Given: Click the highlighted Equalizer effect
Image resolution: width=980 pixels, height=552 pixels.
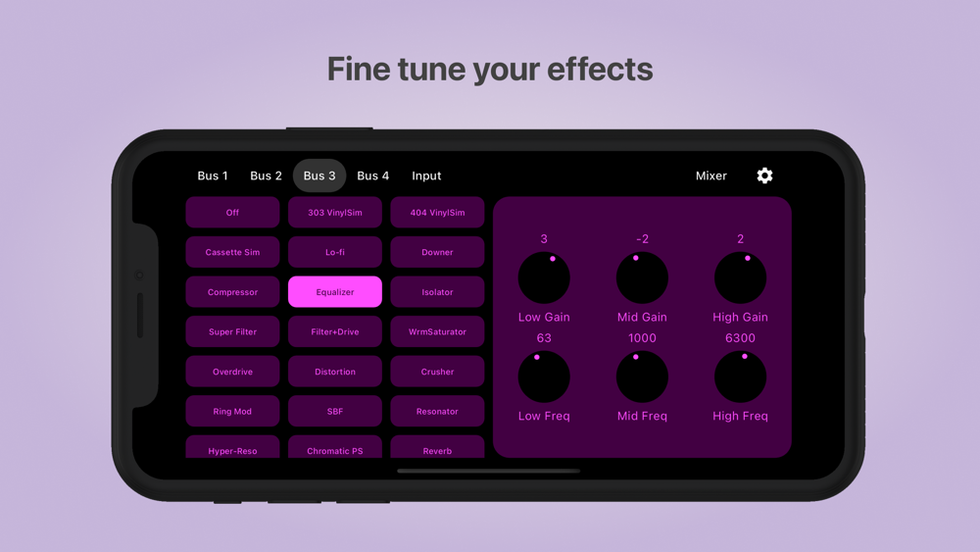Looking at the screenshot, I should pyautogui.click(x=335, y=292).
